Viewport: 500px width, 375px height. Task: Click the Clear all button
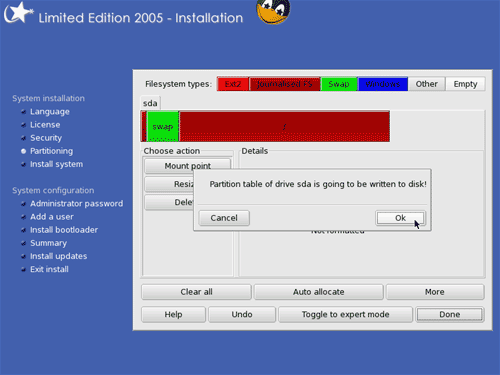pyautogui.click(x=196, y=292)
